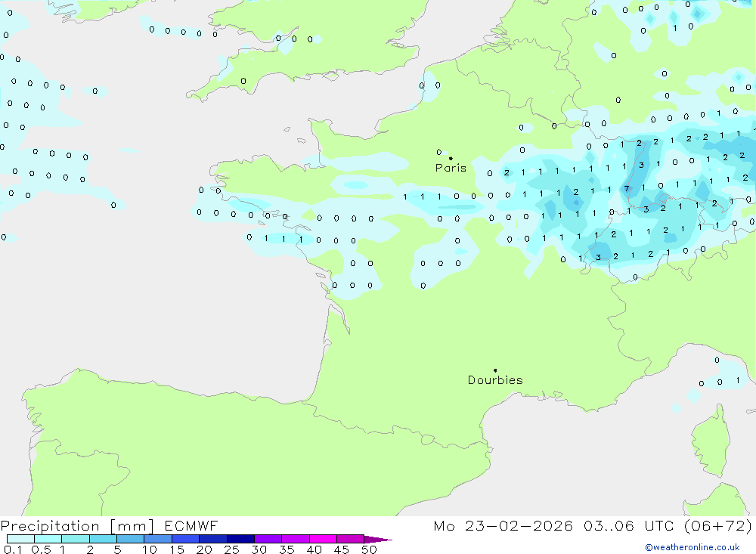The width and height of the screenshot is (756, 554).
Task: Click the Paris city label
Action: pos(451,168)
